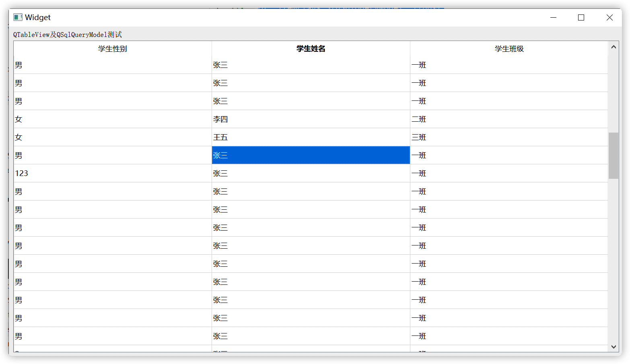Select 男 in the highlighted row

(x=113, y=155)
